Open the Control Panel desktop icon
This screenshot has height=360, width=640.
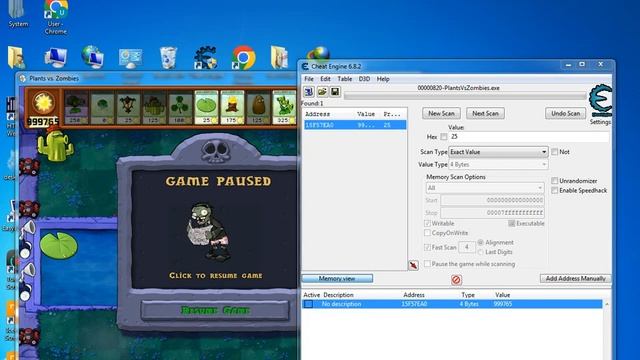130,58
